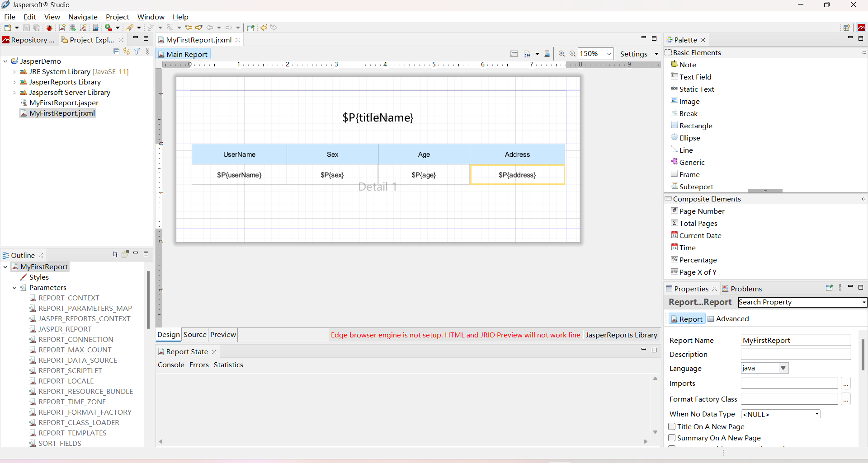Click the ladybug debug toolbar icon

point(49,28)
